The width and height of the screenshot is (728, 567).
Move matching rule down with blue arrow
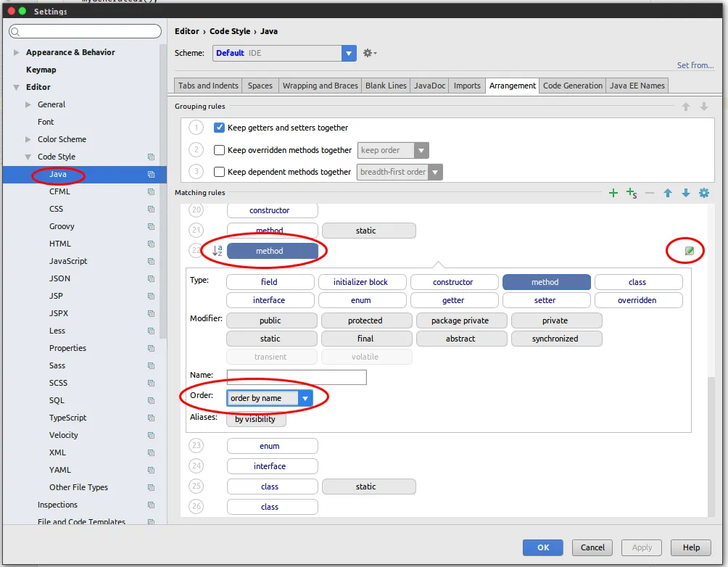point(686,193)
